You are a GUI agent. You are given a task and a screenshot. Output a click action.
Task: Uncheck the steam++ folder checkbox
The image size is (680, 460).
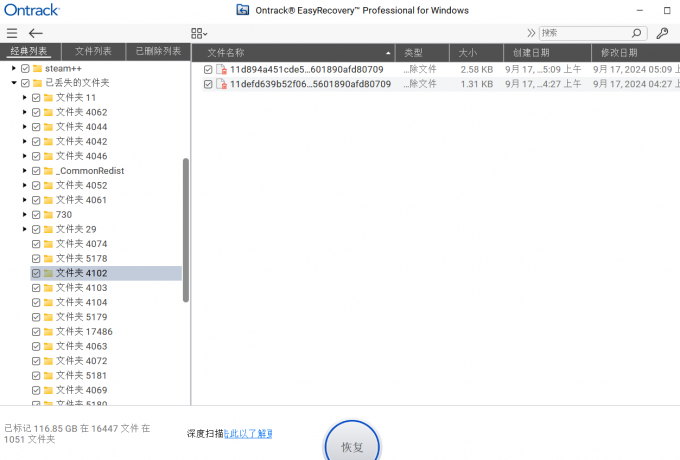tap(26, 69)
